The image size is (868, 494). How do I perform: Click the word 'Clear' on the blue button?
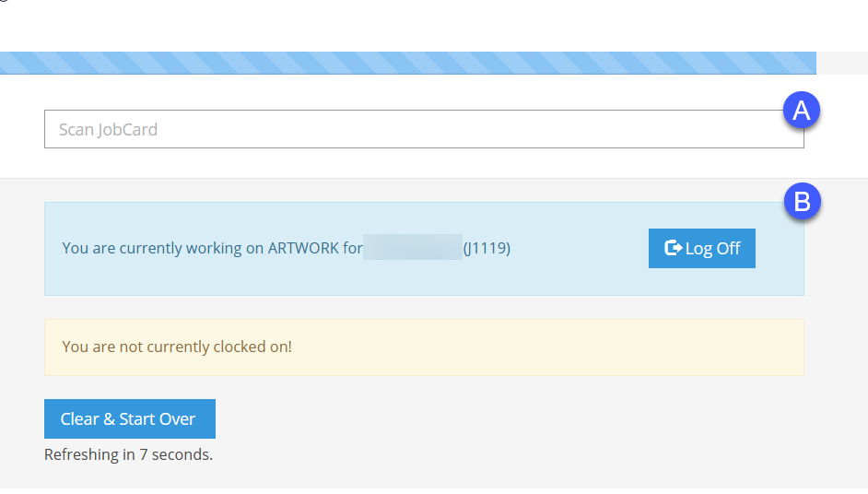click(x=79, y=418)
